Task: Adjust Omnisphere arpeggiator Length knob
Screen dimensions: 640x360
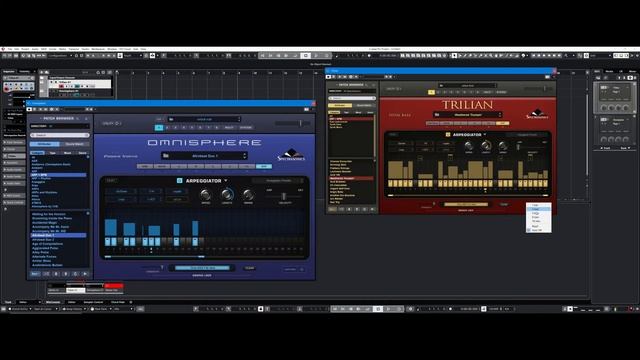Action: 227,195
